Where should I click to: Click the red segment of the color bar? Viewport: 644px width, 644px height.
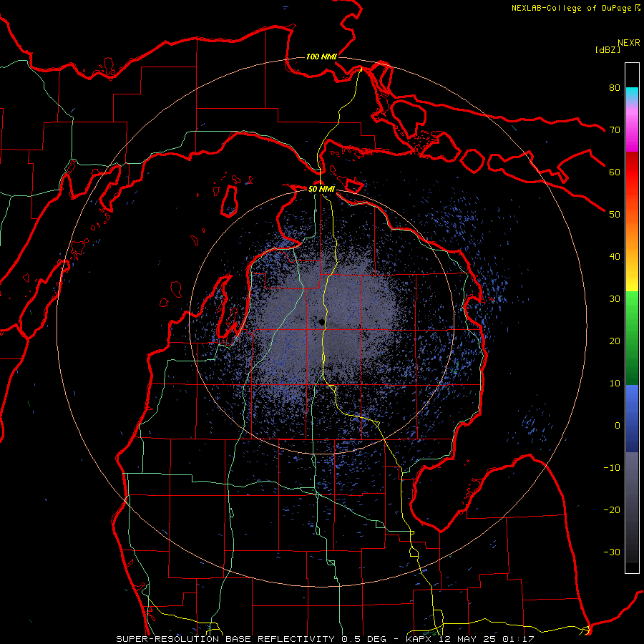[632, 172]
